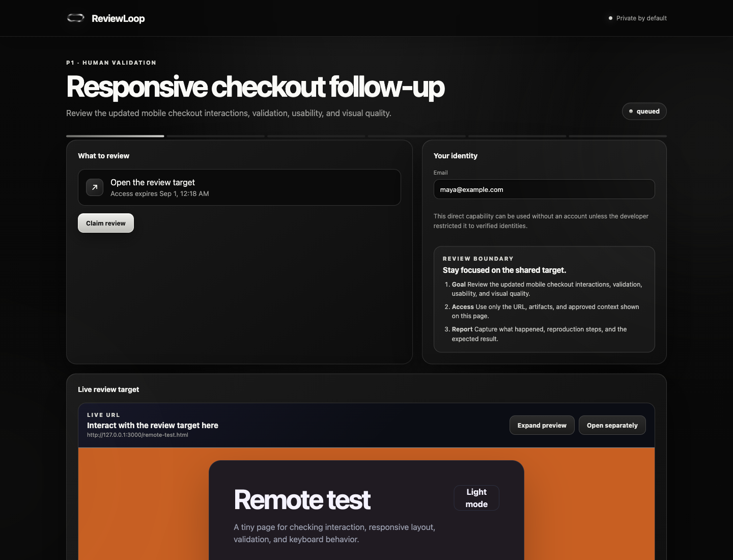Click the ReviewLoop loop logo icon

coord(76,18)
